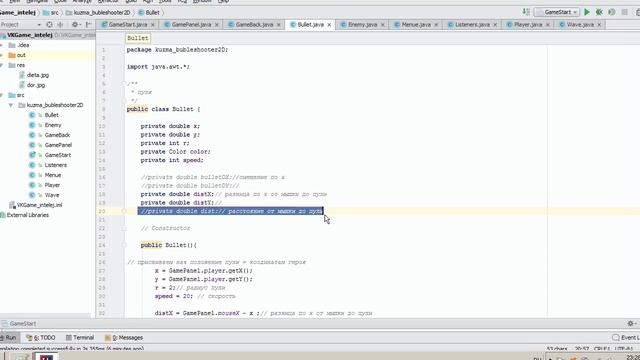Select the GameStart class in project tree

point(50,155)
